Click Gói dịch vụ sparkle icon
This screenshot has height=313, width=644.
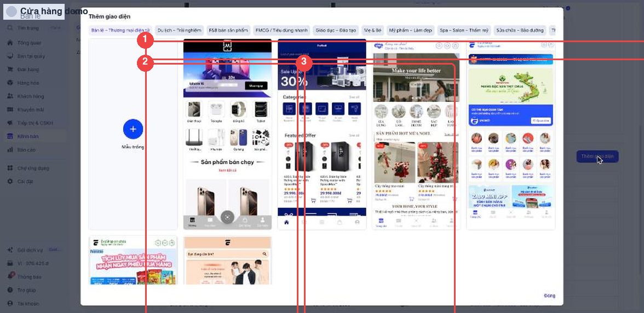click(10, 250)
